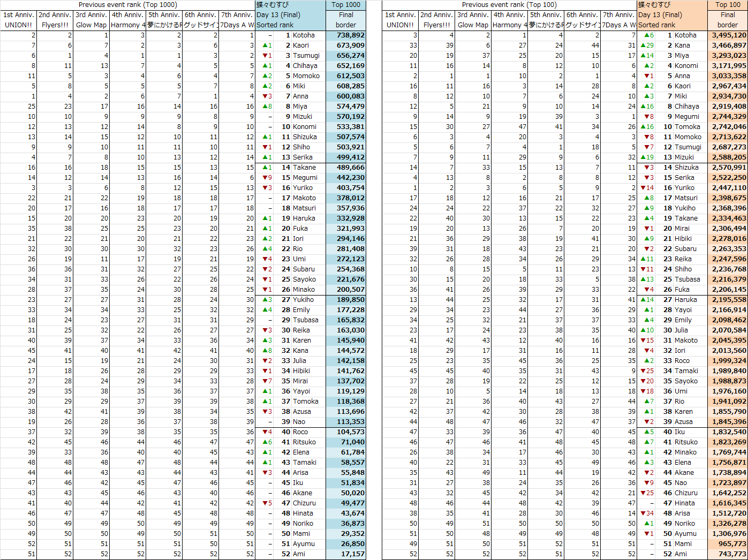748x560 pixels.
Task: Select the cell with value 652,169
Action: click(346, 66)
